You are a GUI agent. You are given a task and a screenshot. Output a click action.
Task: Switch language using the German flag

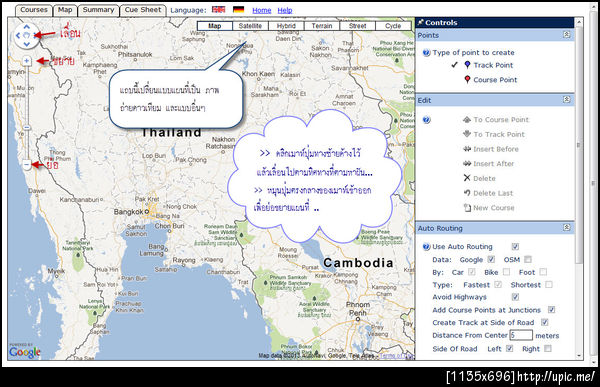[238, 10]
